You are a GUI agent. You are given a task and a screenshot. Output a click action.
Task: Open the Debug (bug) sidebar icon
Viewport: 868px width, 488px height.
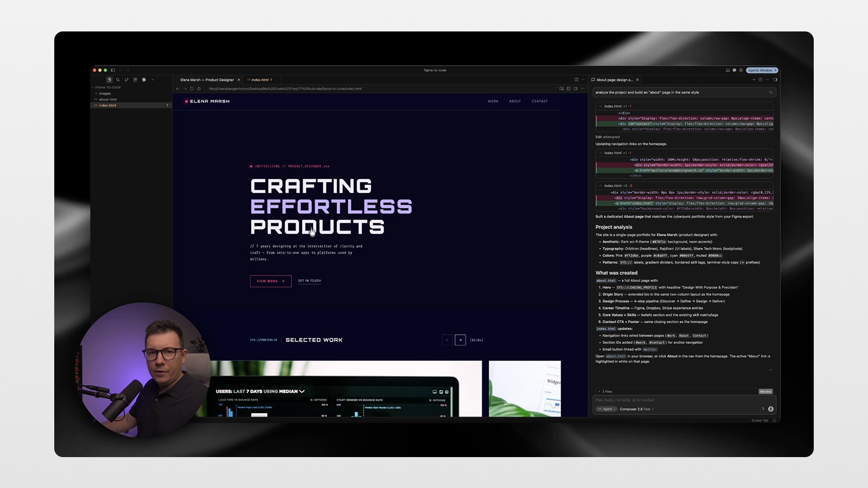pos(144,80)
